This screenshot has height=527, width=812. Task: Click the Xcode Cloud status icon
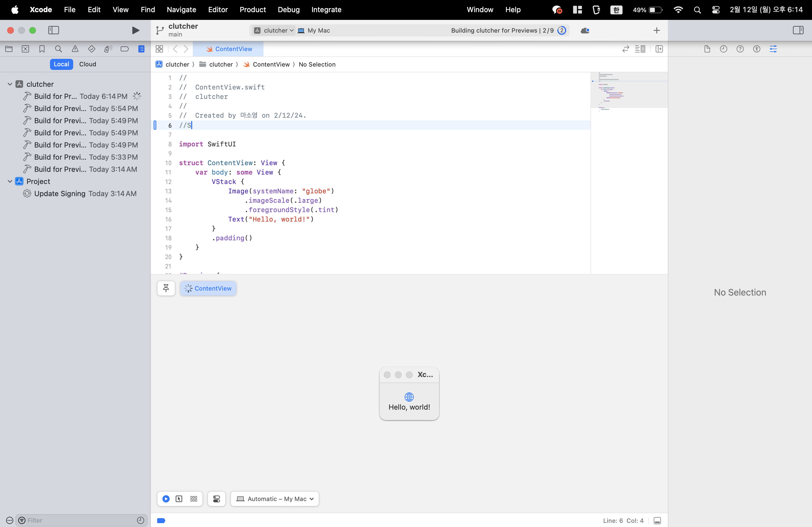(x=585, y=31)
